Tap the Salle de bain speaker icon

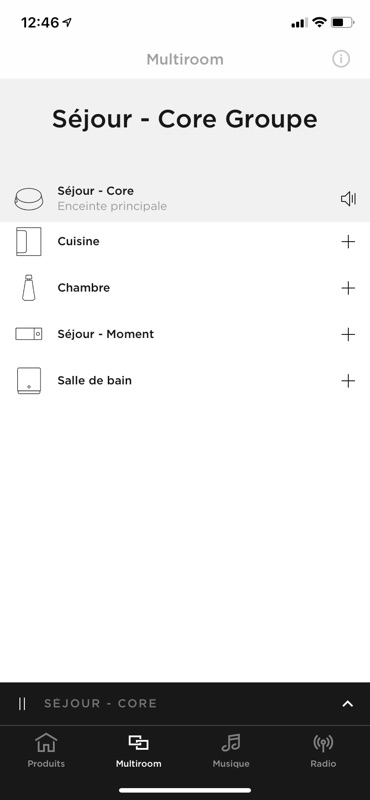click(29, 381)
